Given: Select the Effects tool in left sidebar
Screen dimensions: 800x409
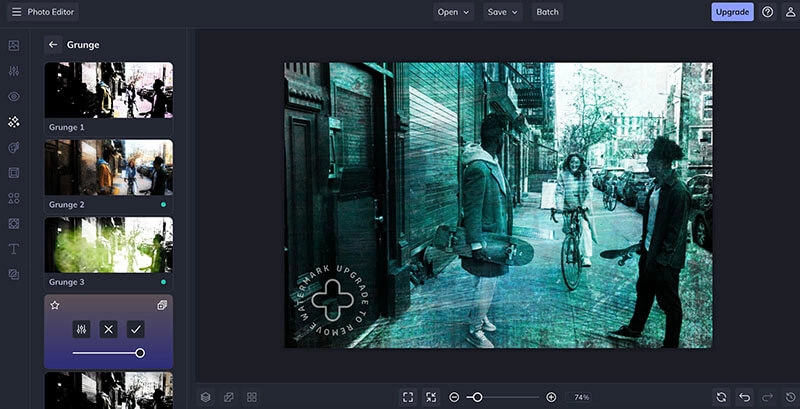Looking at the screenshot, I should 14,122.
